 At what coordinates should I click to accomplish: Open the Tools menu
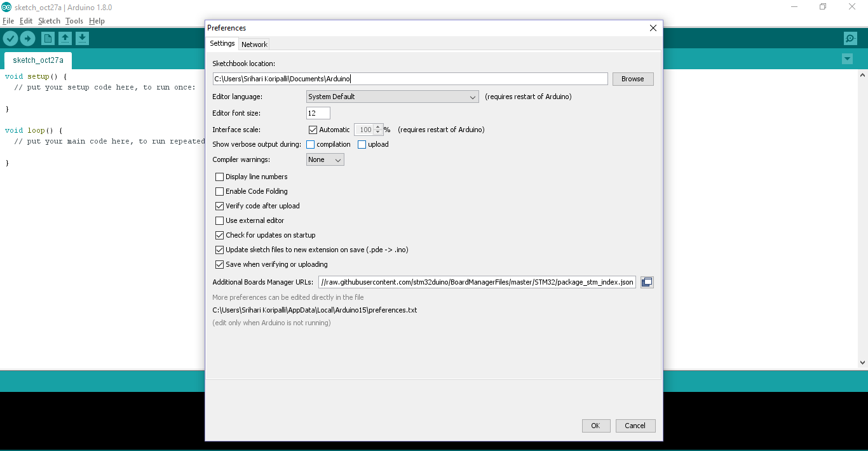(74, 20)
